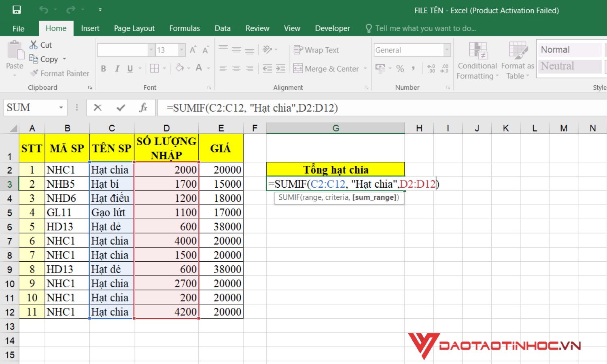
Task: Click the Save icon in the title bar
Action: pyautogui.click(x=17, y=10)
